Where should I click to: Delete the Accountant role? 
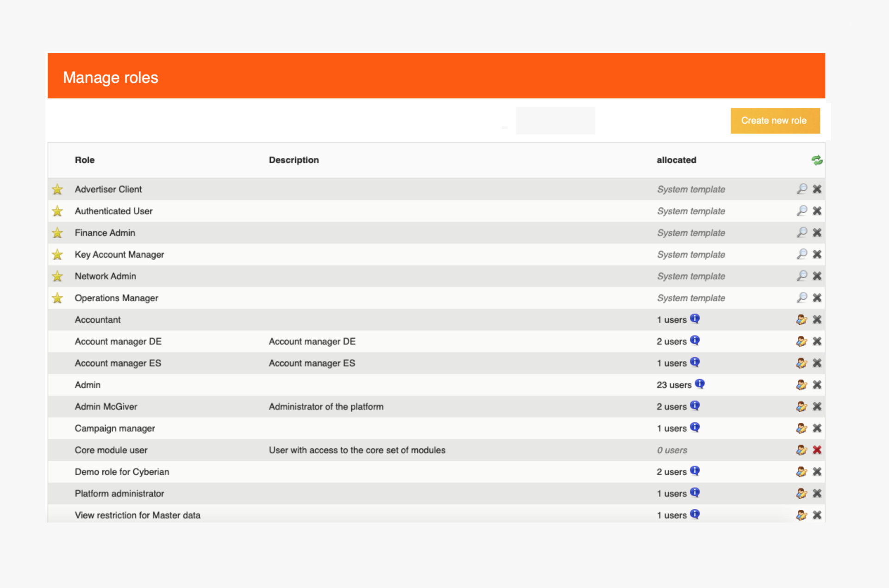(x=817, y=319)
